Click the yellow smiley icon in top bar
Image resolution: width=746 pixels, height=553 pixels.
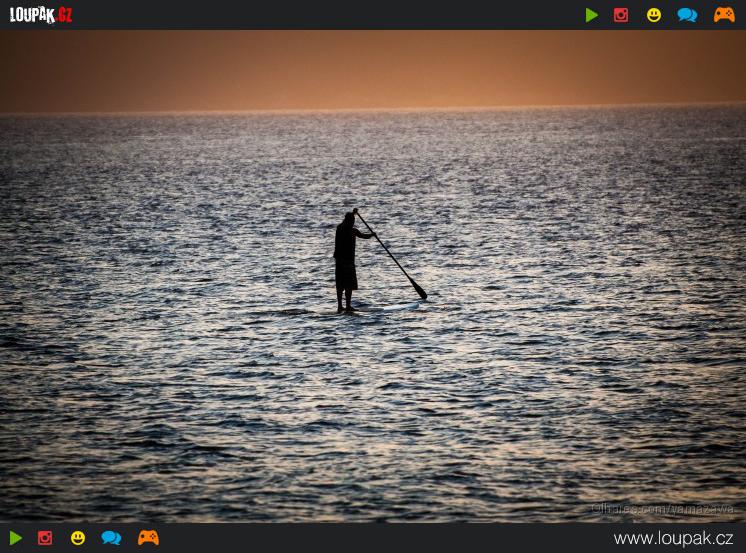click(654, 15)
